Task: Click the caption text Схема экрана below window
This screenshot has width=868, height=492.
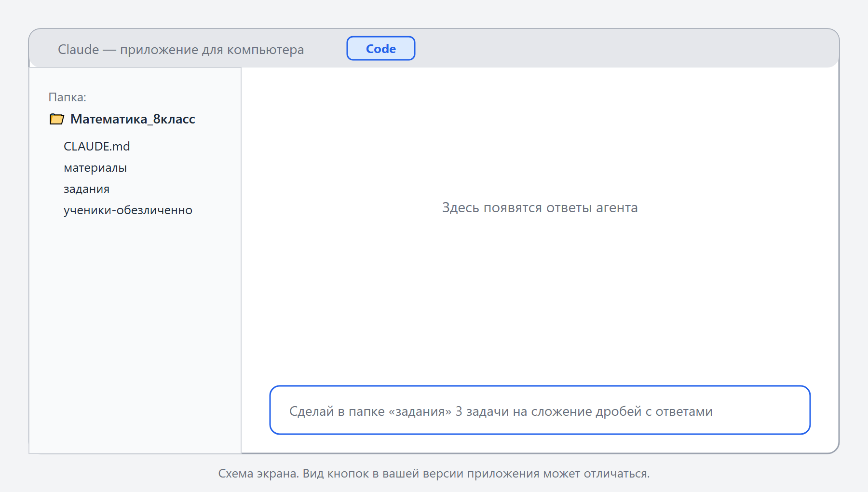Action: pyautogui.click(x=434, y=473)
